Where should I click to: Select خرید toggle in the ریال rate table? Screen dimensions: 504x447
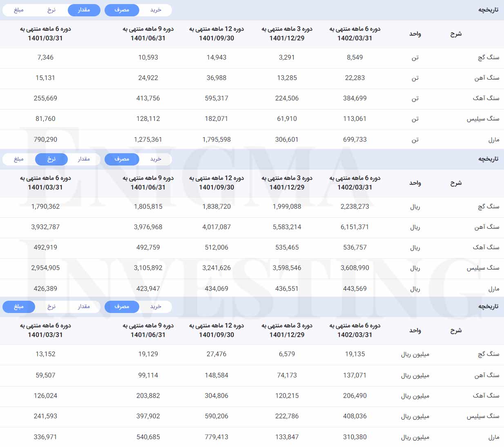pos(156,159)
